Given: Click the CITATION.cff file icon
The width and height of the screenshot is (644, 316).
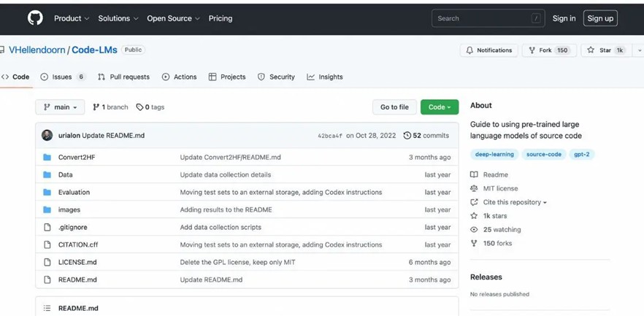Looking at the screenshot, I should [x=47, y=244].
